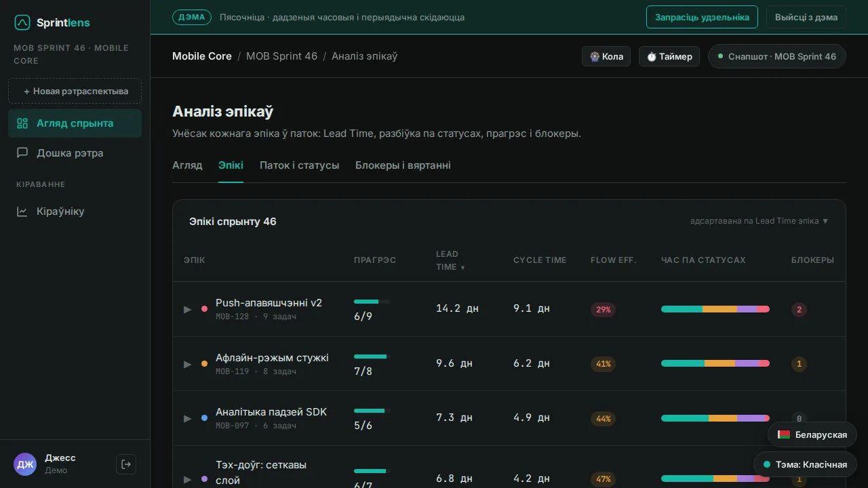The width and height of the screenshot is (868, 488).
Task: Expand the Афлайн-рэжым стужкі epic row
Action: (188, 364)
